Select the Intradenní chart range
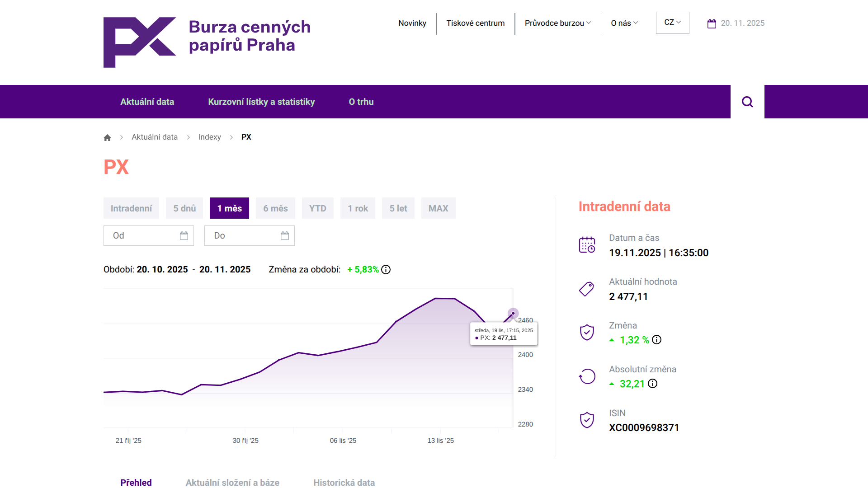 tap(131, 208)
